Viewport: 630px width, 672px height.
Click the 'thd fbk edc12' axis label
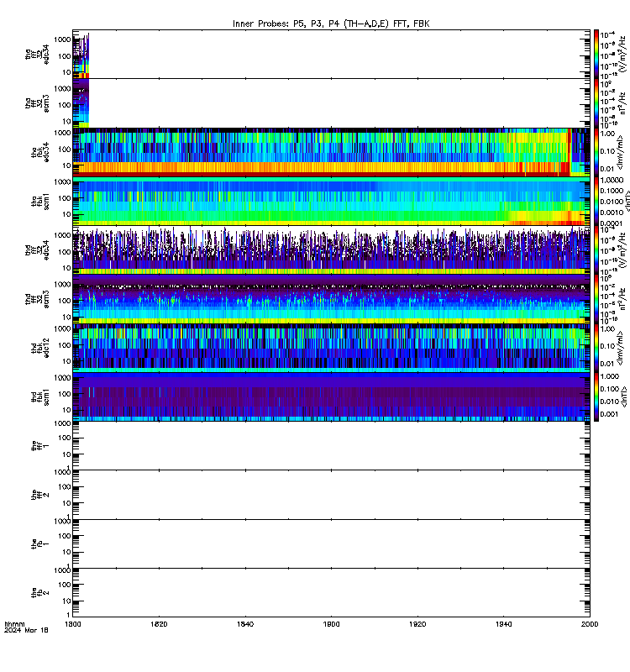point(40,348)
